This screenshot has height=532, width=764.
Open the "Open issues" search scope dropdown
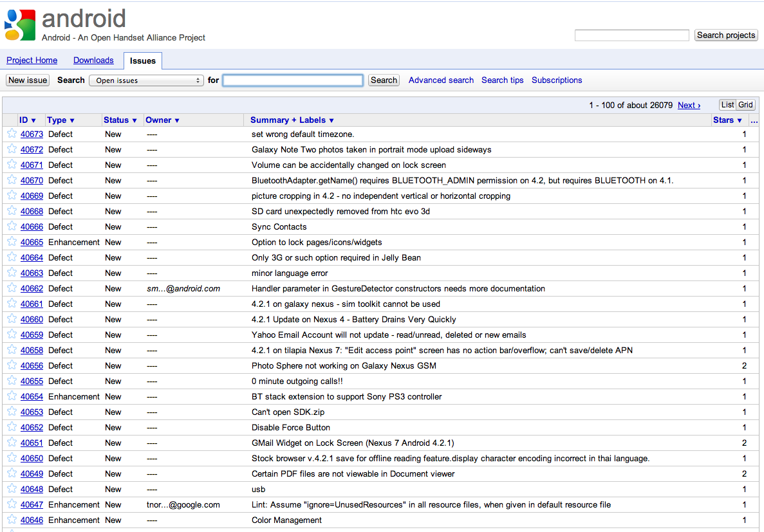pyautogui.click(x=146, y=80)
